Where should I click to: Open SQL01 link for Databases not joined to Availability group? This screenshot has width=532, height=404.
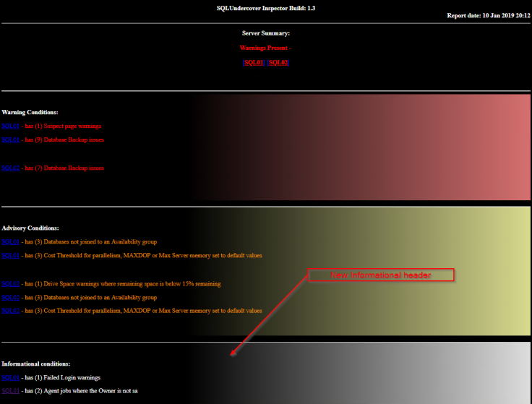coord(11,242)
